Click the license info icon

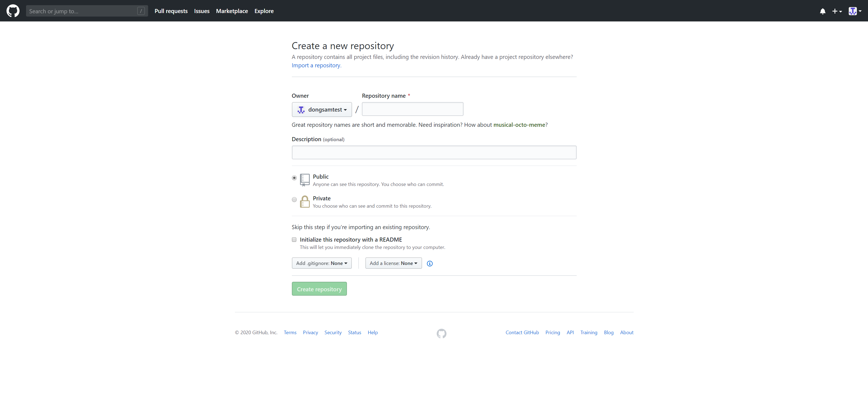430,263
